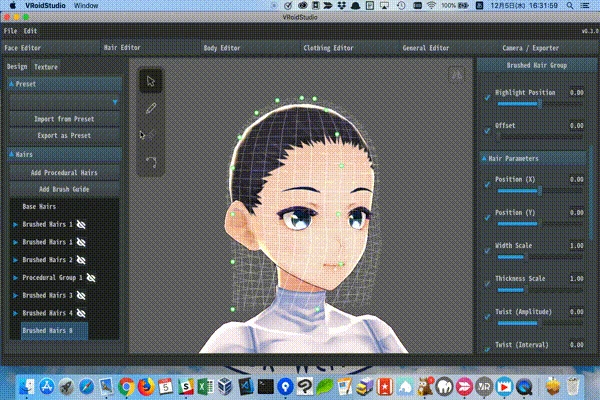This screenshot has width=600, height=400.
Task: Open Visual Studio Code in dock
Action: point(245,387)
